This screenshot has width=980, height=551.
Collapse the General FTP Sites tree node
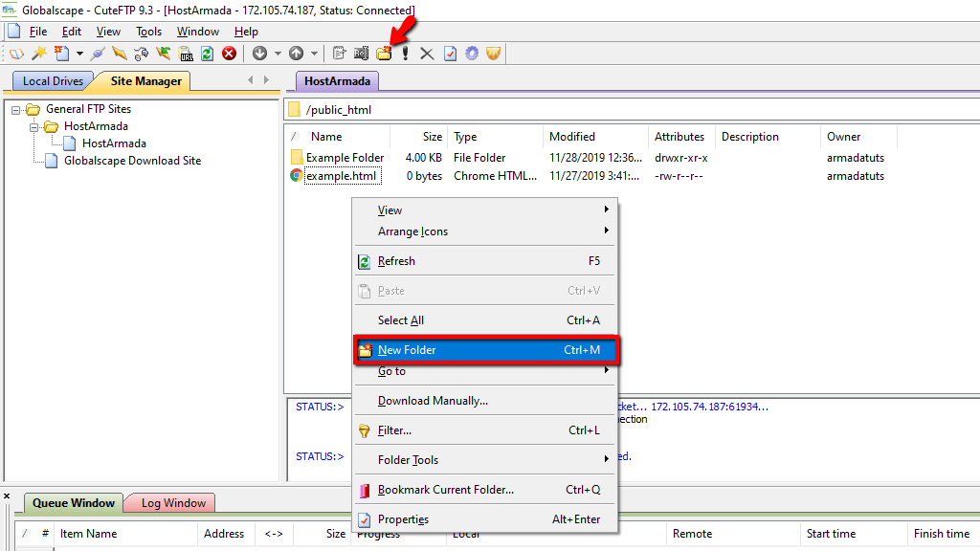point(16,110)
